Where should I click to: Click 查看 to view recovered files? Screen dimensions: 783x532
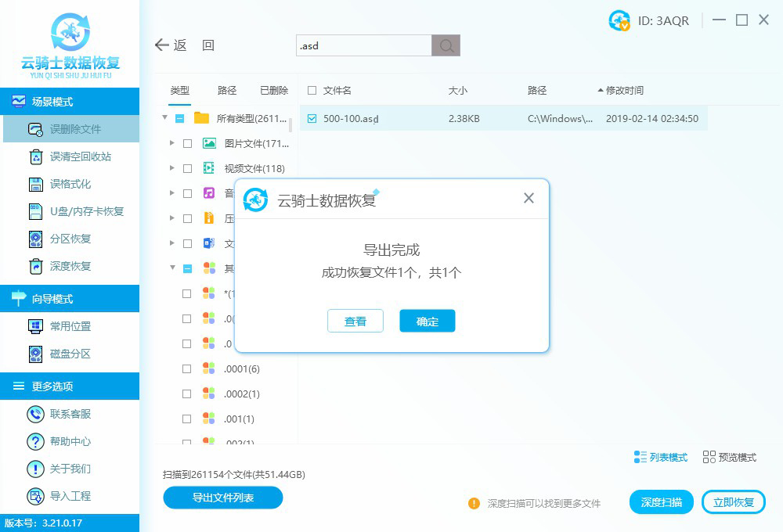[355, 321]
